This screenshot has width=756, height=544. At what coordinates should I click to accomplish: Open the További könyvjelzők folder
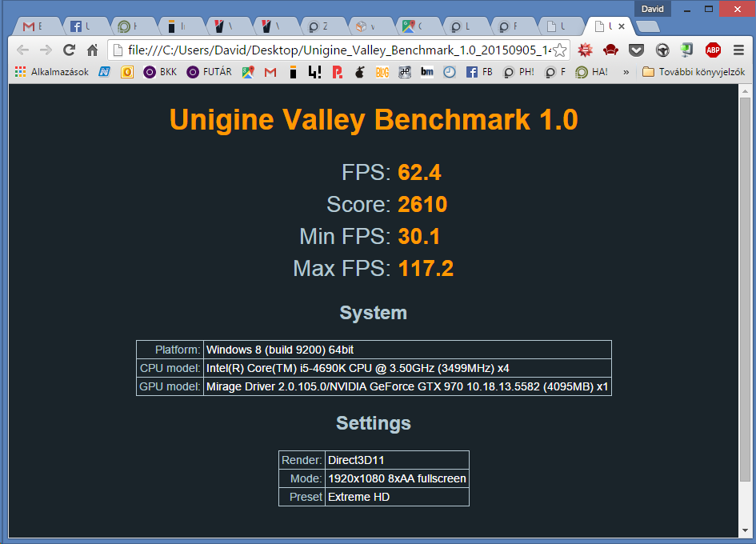tap(694, 72)
